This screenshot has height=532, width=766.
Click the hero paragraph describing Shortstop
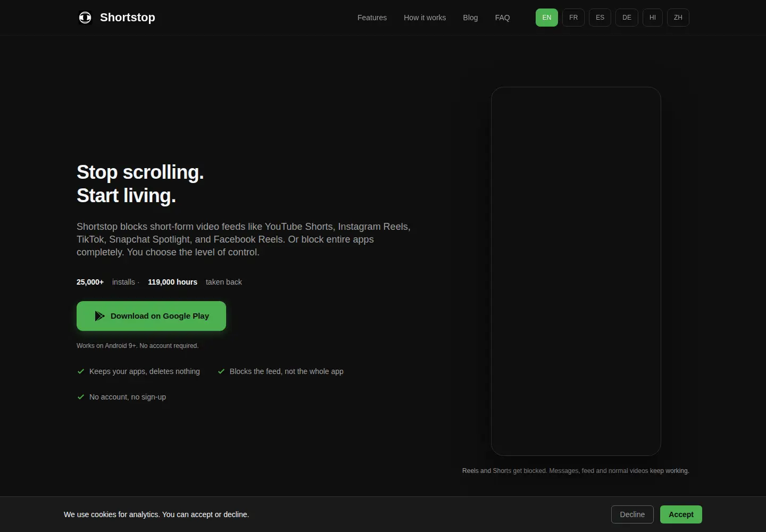click(244, 239)
